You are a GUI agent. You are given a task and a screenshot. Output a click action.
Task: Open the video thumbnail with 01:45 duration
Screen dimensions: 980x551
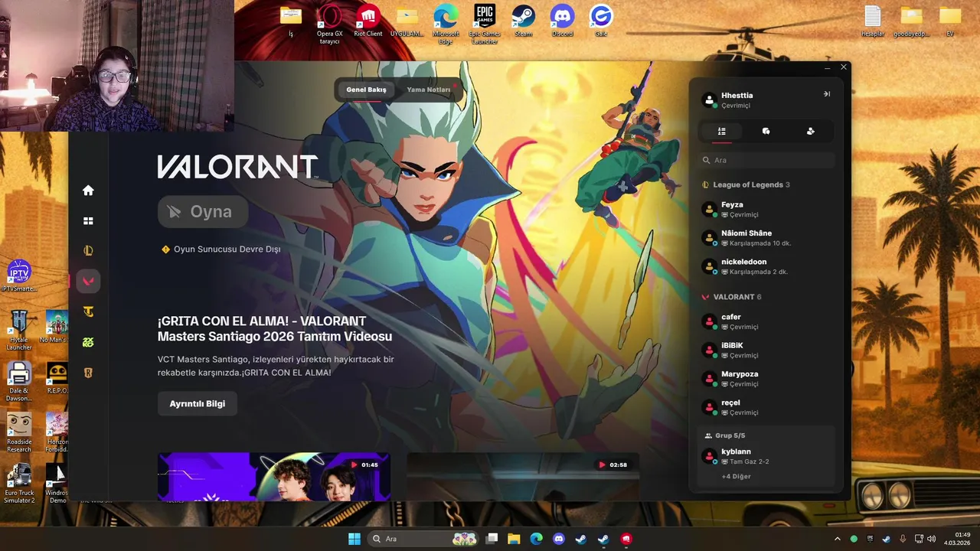pos(274,476)
